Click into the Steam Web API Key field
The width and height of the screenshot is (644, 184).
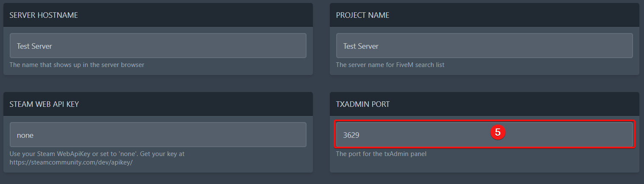(x=158, y=135)
